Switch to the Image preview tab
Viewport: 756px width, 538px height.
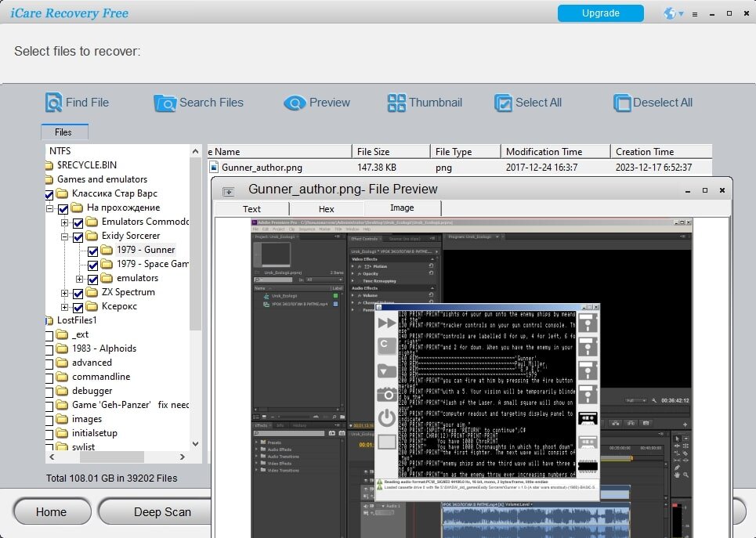(x=402, y=208)
